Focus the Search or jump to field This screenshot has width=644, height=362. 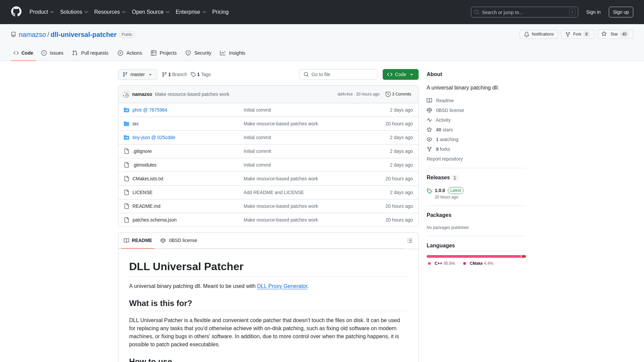pyautogui.click(x=524, y=12)
